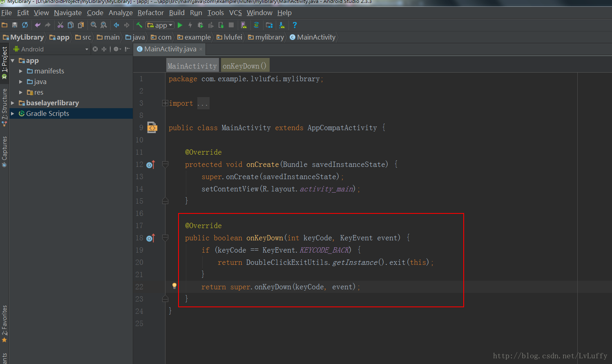Click MyLibrary in the navigation bar
The width and height of the screenshot is (612, 364).
coord(23,37)
